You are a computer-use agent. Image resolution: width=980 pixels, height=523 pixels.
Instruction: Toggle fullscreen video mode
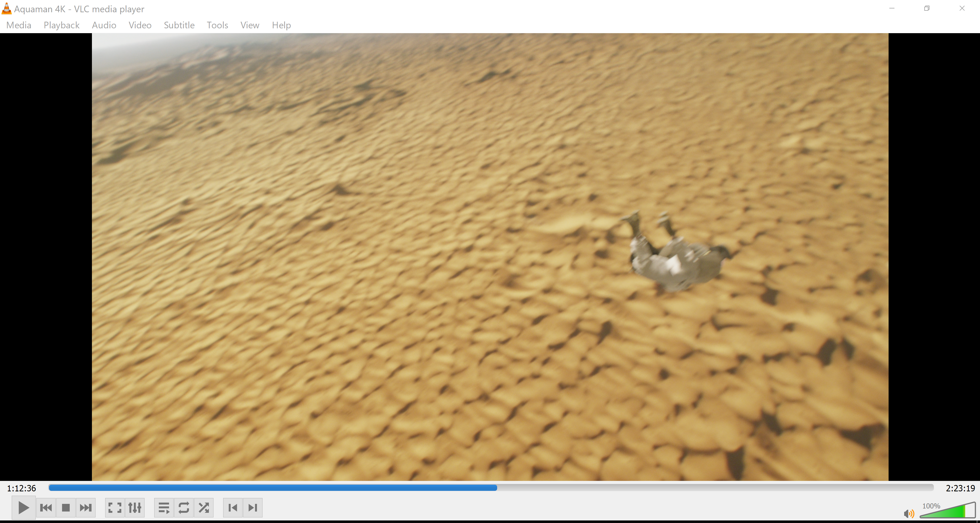tap(115, 507)
